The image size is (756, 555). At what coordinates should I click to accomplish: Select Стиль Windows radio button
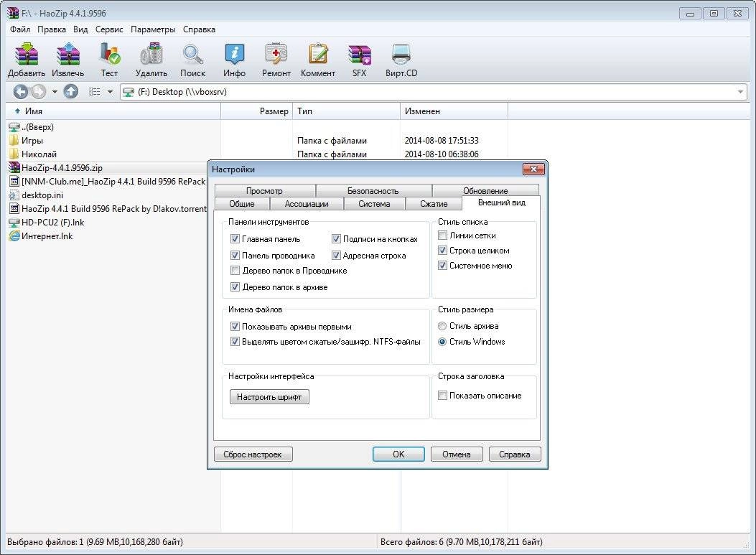442,341
